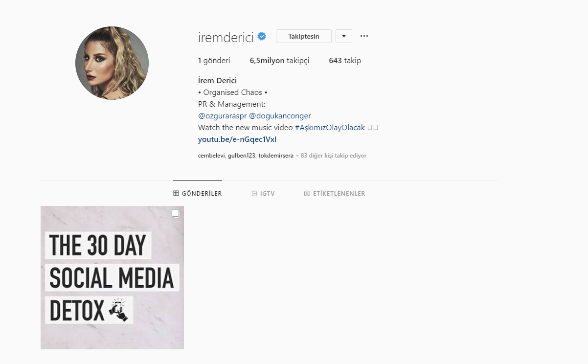This screenshot has width=588, height=364.
Task: Click the IGTV tab icon
Action: point(254,193)
